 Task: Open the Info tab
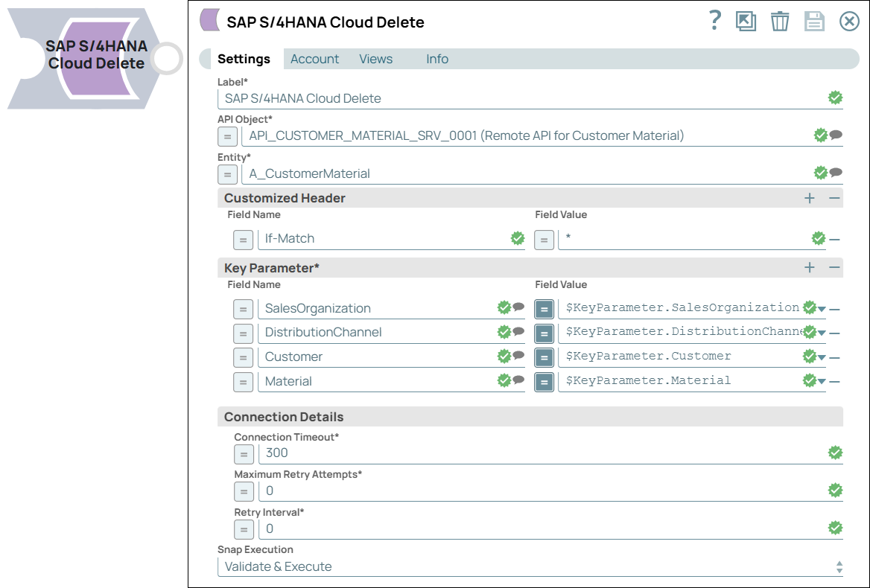tap(437, 59)
